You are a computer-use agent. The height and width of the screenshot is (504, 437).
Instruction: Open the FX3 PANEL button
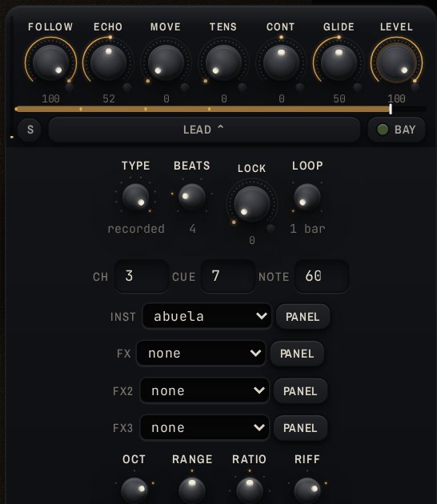pyautogui.click(x=300, y=428)
